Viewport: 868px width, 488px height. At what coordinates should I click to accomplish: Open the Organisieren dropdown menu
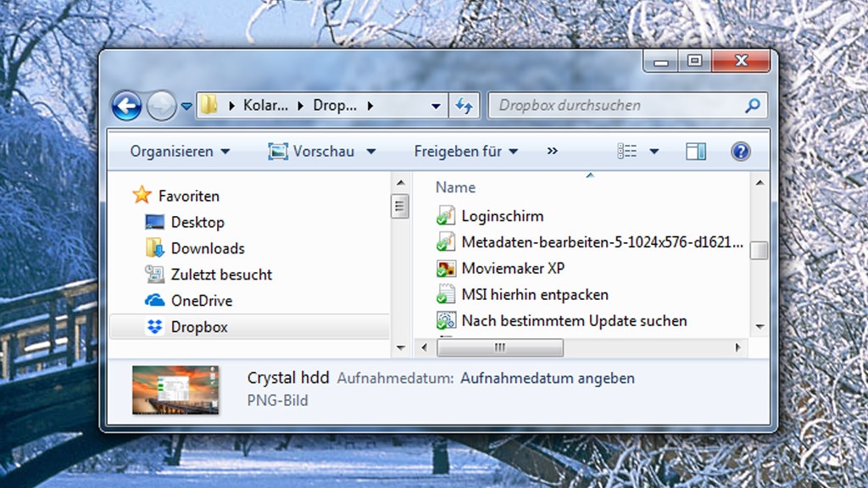[x=178, y=151]
